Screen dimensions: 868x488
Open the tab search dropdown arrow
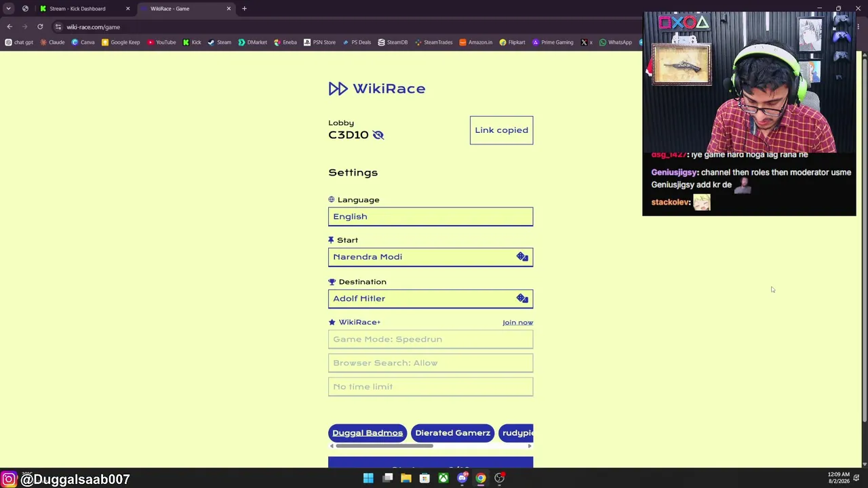coord(8,9)
